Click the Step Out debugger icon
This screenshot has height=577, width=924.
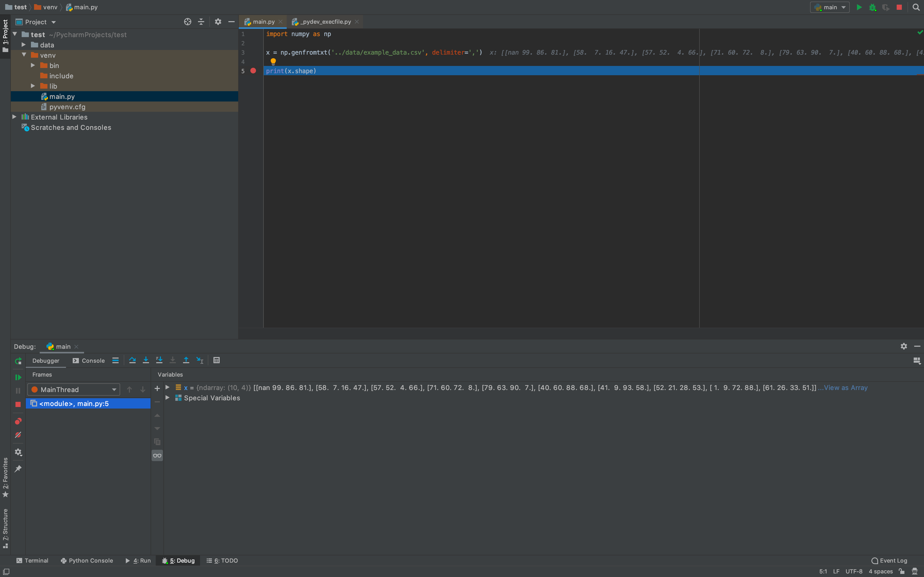coord(186,360)
